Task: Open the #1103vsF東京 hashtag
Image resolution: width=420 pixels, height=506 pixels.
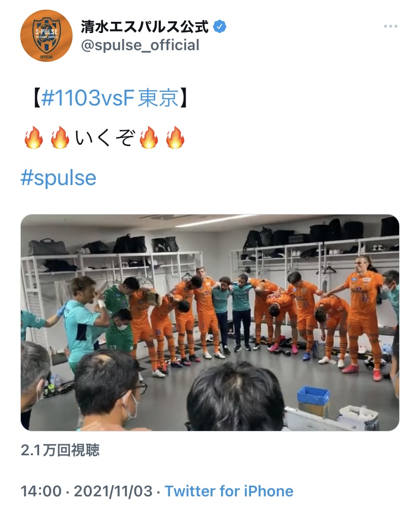Action: 110,98
